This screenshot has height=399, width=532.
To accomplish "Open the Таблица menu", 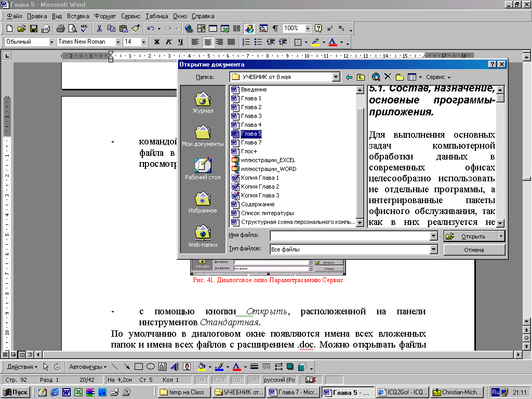I will coord(157,16).
